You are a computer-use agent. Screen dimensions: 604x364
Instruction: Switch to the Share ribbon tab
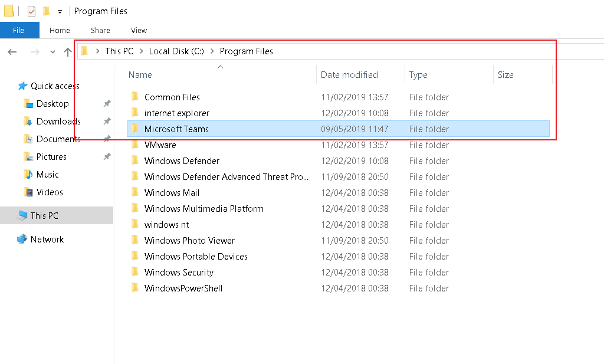tap(100, 30)
